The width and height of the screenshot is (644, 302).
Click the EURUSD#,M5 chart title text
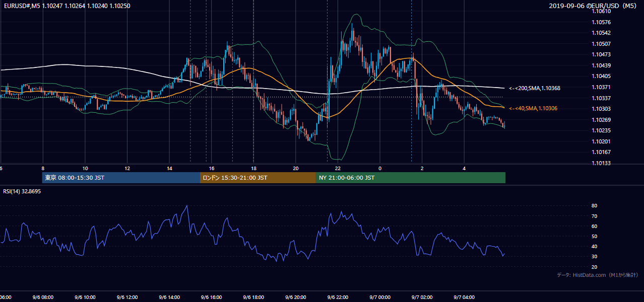(66, 6)
